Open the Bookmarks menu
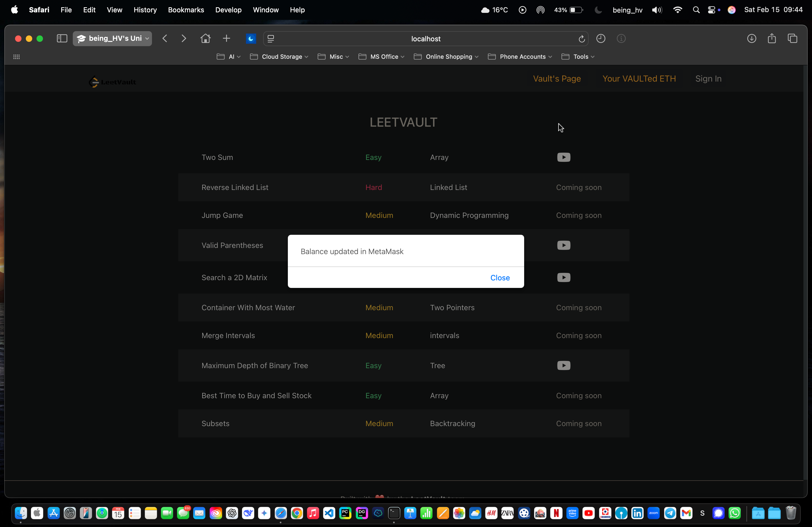812x527 pixels. click(186, 10)
